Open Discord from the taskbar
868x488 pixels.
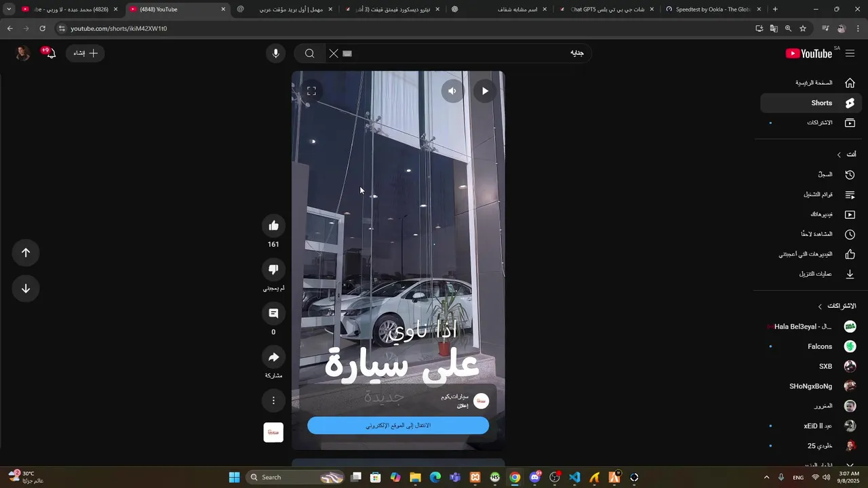point(535,477)
